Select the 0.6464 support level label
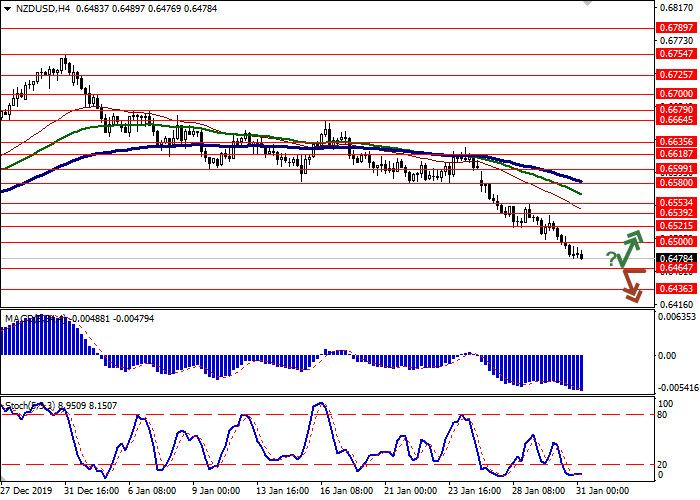This screenshot has height=500, width=700. [676, 268]
